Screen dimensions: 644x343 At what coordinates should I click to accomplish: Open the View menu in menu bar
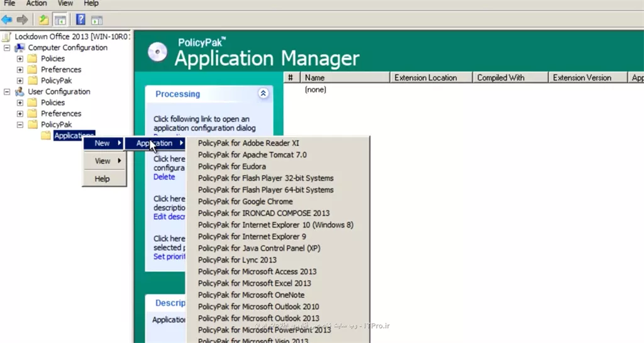point(65,3)
